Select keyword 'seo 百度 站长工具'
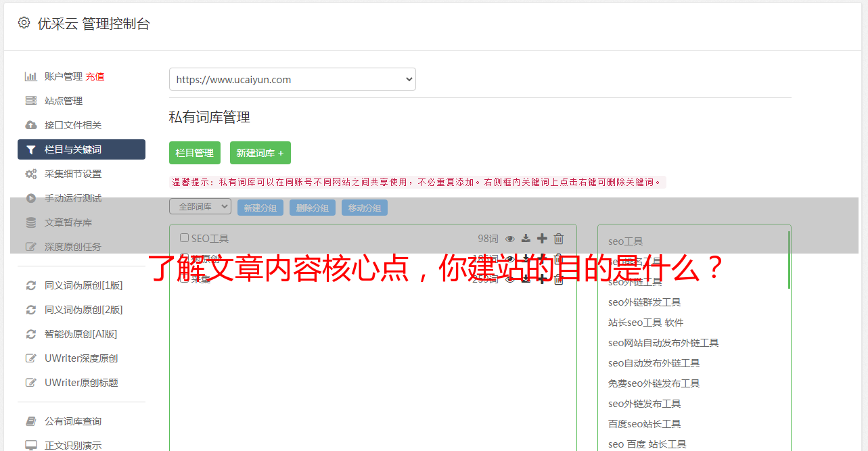 click(x=647, y=444)
